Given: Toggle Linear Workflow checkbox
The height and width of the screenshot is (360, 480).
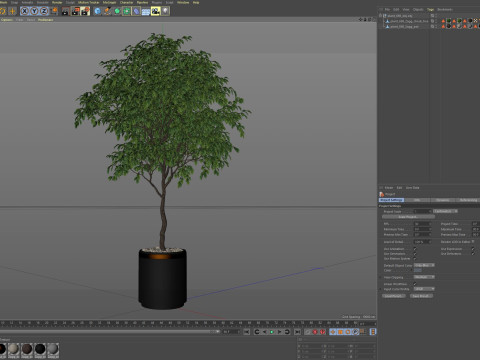Looking at the screenshot, I should click(415, 284).
